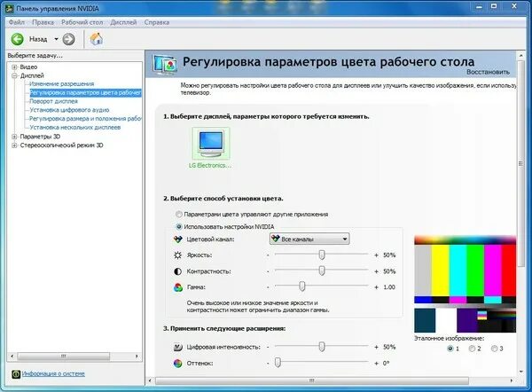Select Использовать настройки NVIDIA option
Image resolution: width=532 pixels, height=392 pixels.
pyautogui.click(x=178, y=226)
